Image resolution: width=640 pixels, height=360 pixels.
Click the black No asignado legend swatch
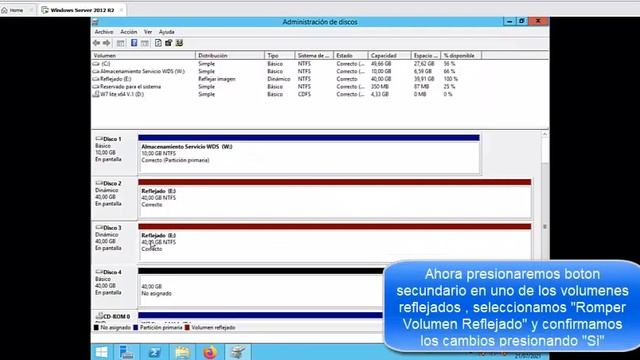(x=96, y=327)
